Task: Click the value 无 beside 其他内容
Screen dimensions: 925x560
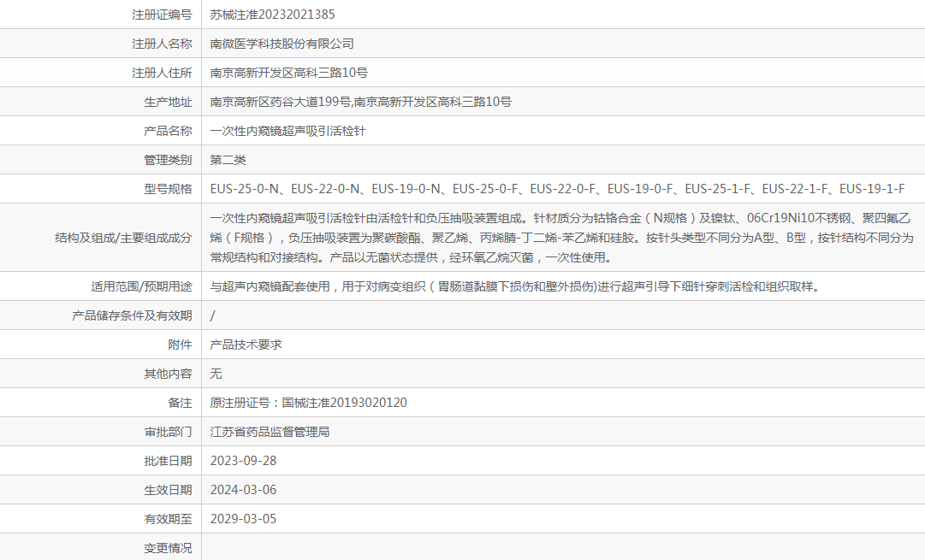Action: click(x=216, y=374)
